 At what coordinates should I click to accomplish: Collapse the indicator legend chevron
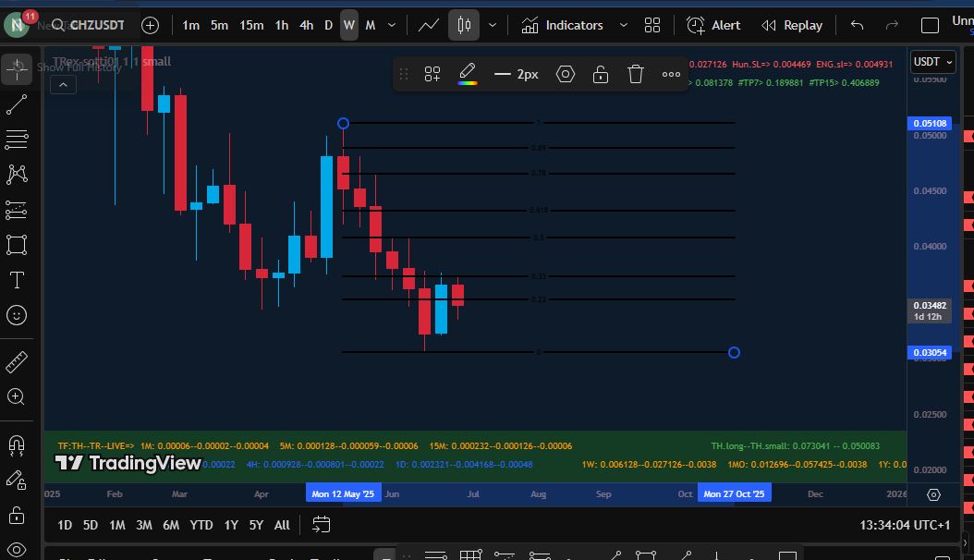point(64,85)
